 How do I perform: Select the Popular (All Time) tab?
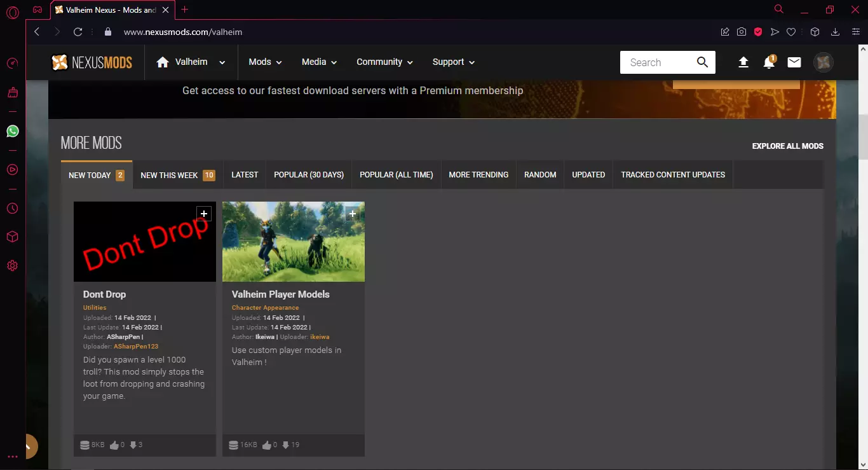[x=396, y=175]
